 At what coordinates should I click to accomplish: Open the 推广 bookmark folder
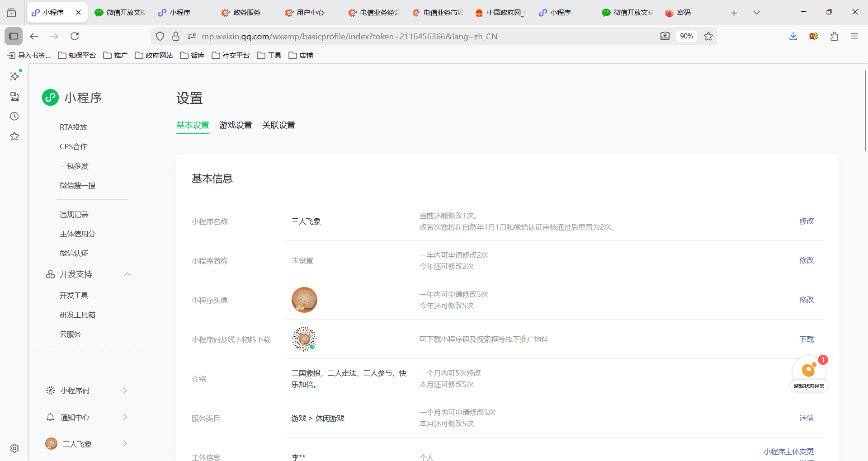(x=115, y=55)
